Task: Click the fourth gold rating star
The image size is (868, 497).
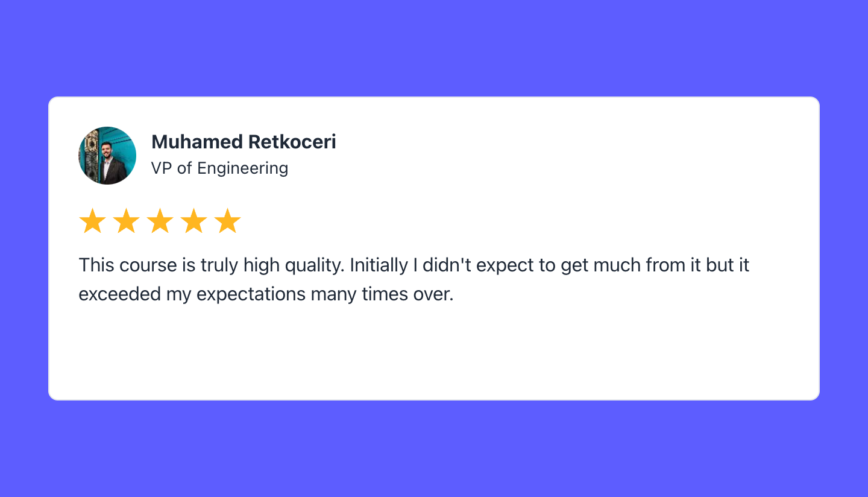Action: pyautogui.click(x=194, y=221)
